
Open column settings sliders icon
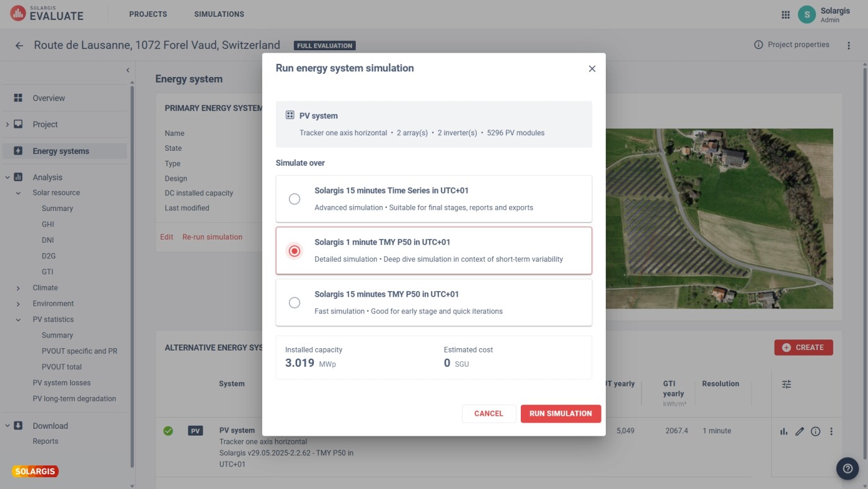click(x=786, y=384)
